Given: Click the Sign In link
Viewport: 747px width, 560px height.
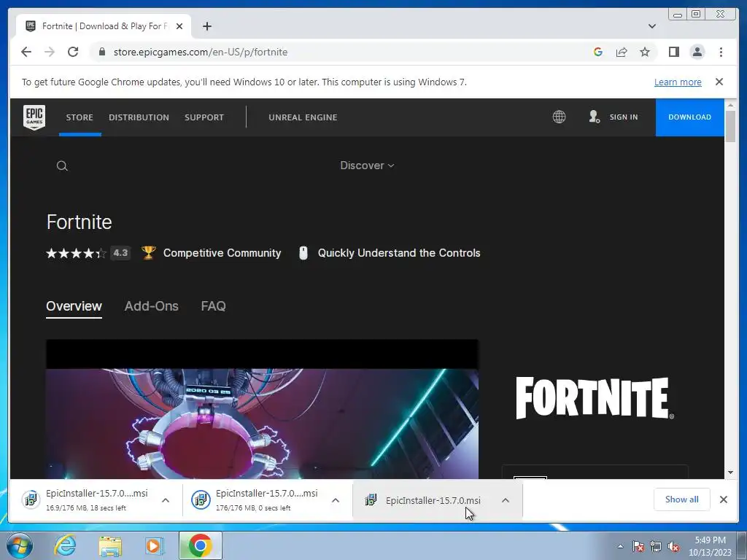Looking at the screenshot, I should pos(624,117).
